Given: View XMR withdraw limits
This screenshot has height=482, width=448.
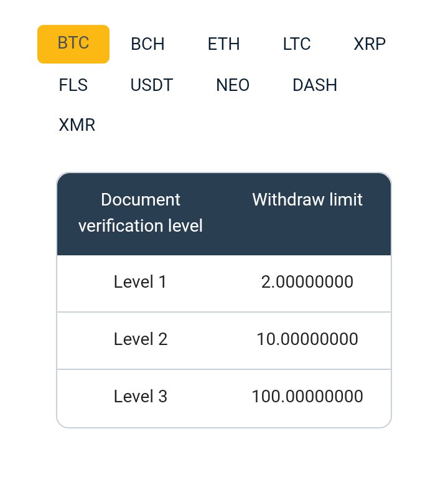Looking at the screenshot, I should pos(77,125).
